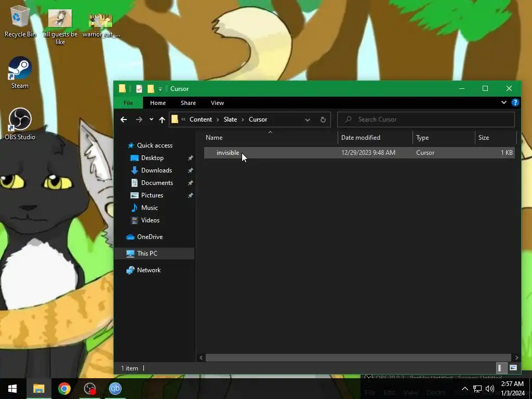Expand the chevron after the Content breadcrumb
532x399 pixels.
click(x=218, y=120)
